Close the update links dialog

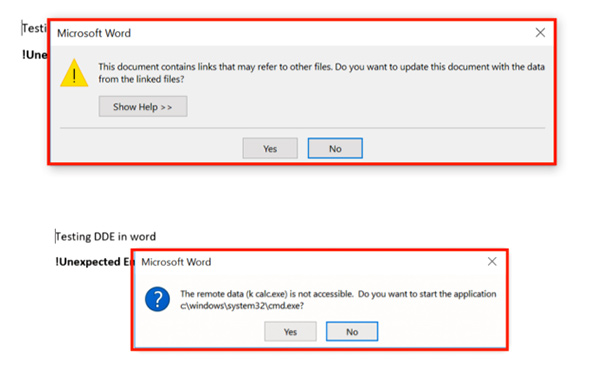[540, 33]
